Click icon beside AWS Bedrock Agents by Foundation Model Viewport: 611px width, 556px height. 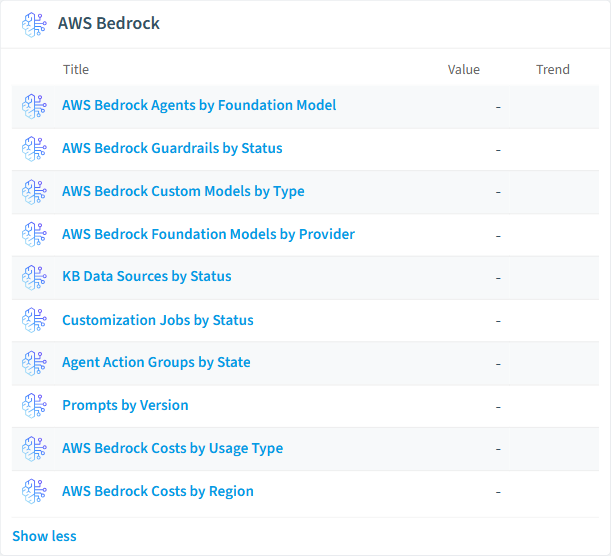(34, 106)
